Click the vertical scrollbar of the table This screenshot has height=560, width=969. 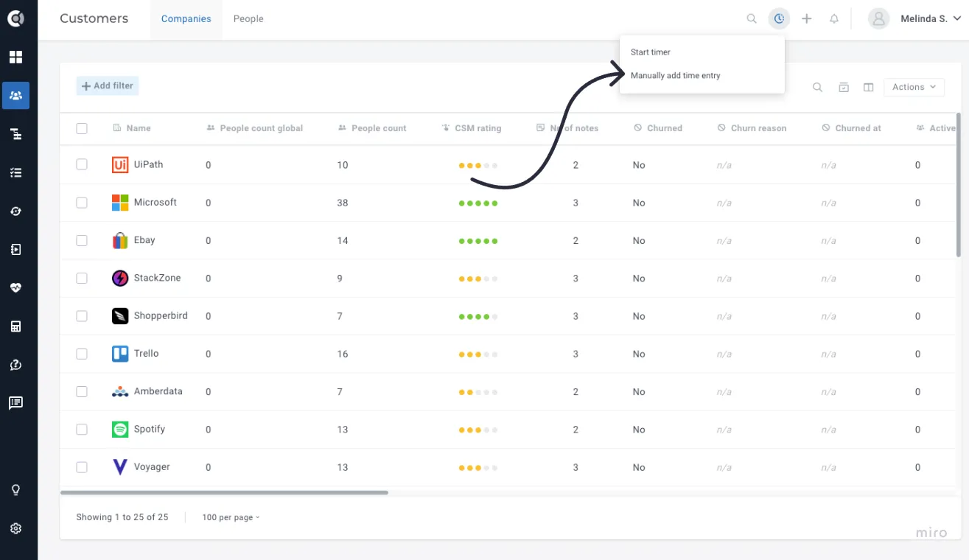point(958,185)
